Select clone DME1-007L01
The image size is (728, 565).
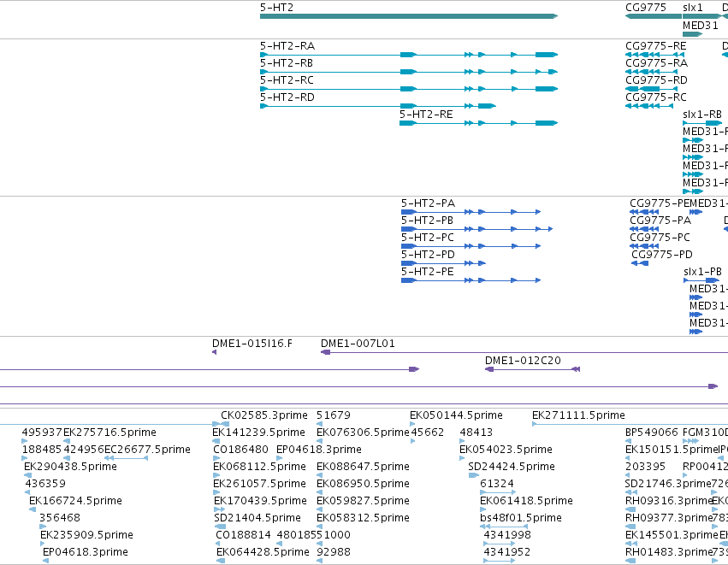[358, 344]
